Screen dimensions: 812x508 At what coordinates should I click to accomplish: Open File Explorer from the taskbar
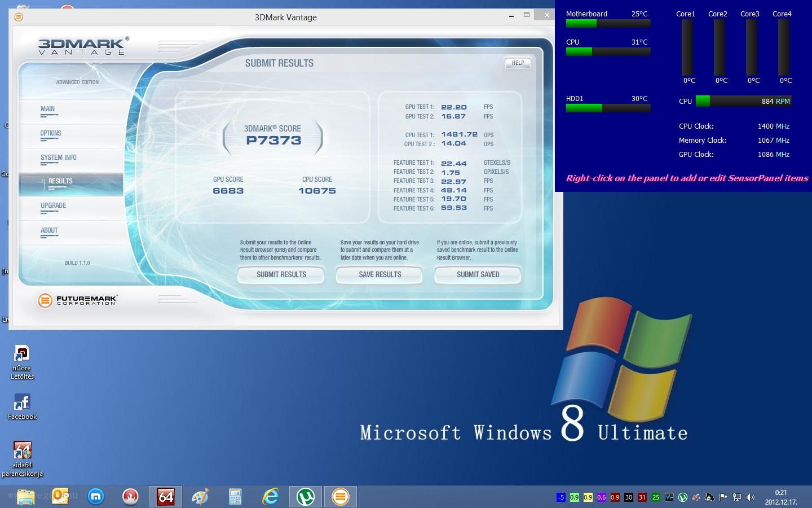[26, 497]
